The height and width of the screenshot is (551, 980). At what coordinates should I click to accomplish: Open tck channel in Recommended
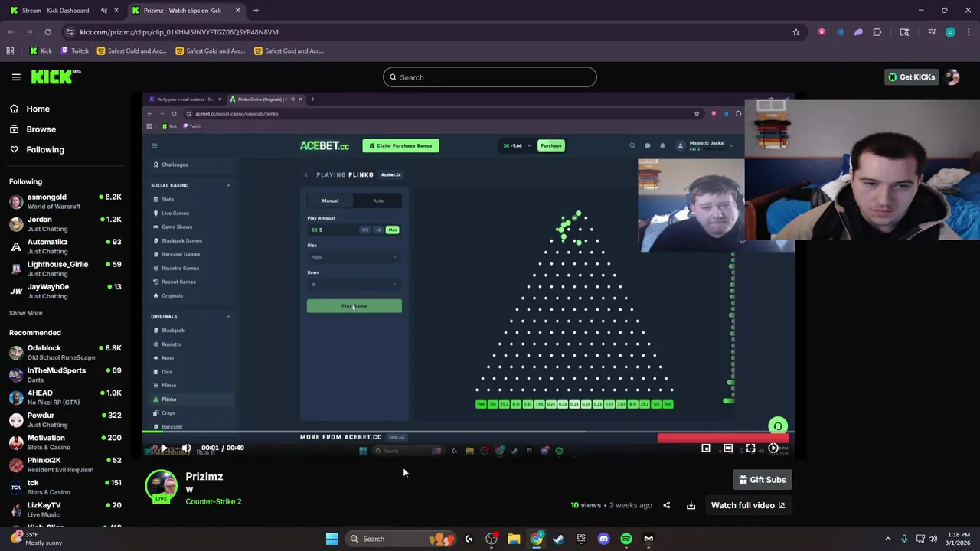pyautogui.click(x=64, y=487)
